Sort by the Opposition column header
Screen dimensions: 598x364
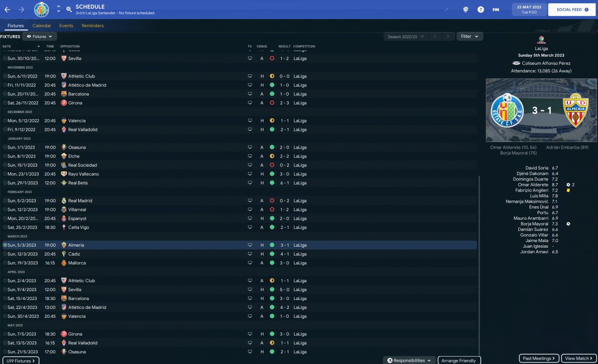coord(70,46)
